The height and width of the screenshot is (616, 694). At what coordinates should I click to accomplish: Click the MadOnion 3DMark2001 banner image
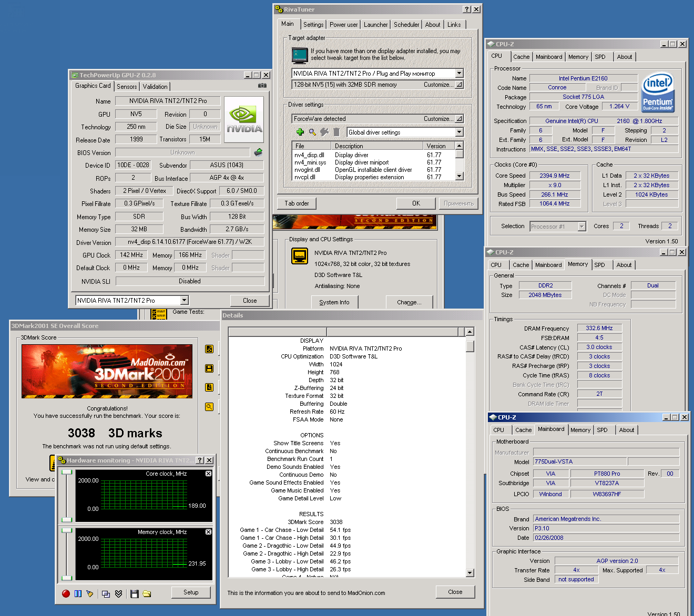pos(107,371)
